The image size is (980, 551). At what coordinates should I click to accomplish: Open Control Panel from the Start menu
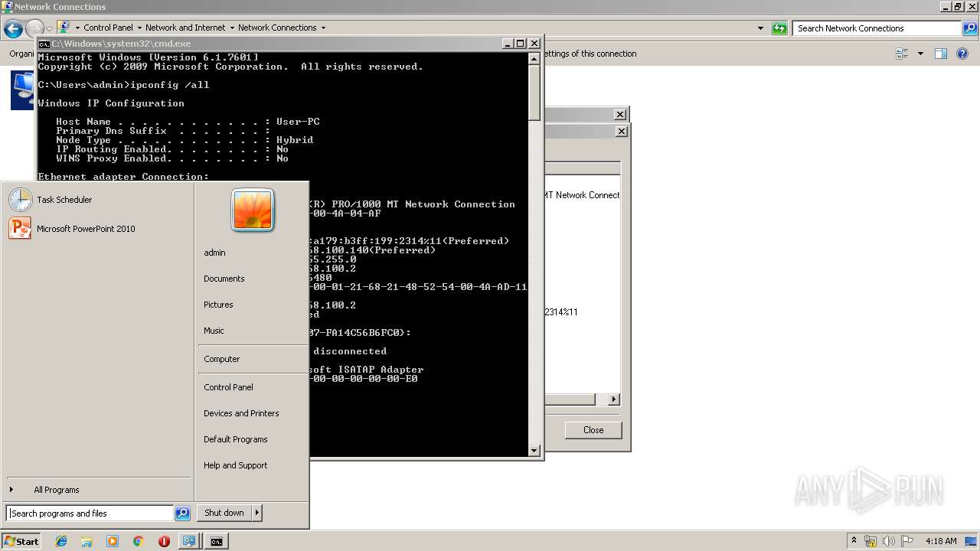(228, 387)
